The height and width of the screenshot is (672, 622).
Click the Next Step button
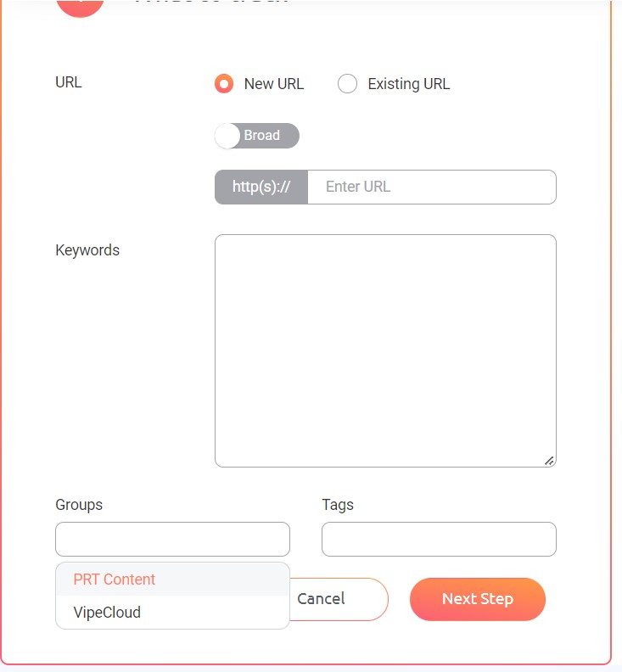point(478,599)
